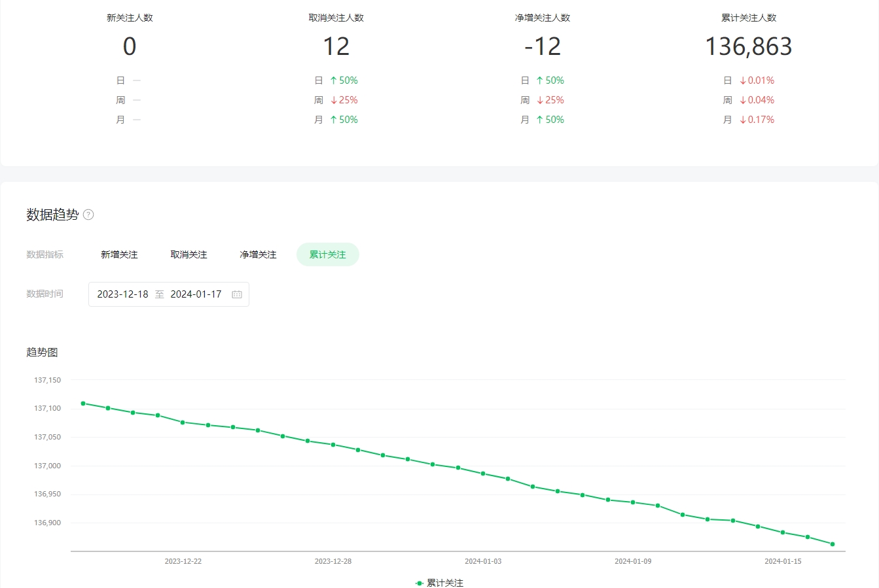
Task: Click the green legend marker for 累计关注
Action: (x=419, y=583)
